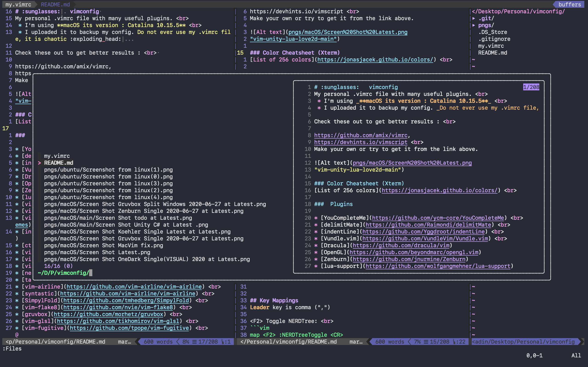Click the 1/208 line indicator in the preview

[x=531, y=87]
